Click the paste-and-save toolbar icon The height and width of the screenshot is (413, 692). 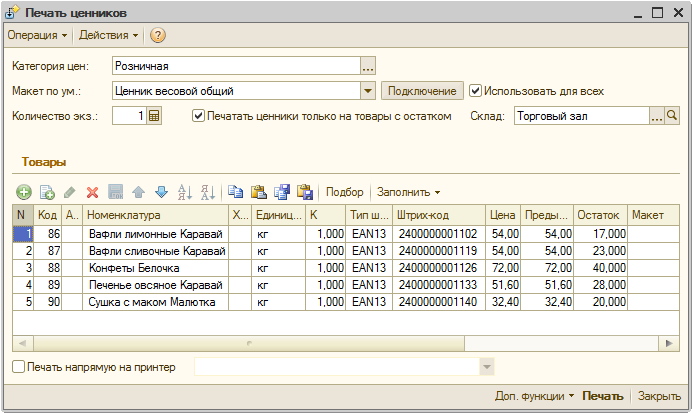click(305, 192)
